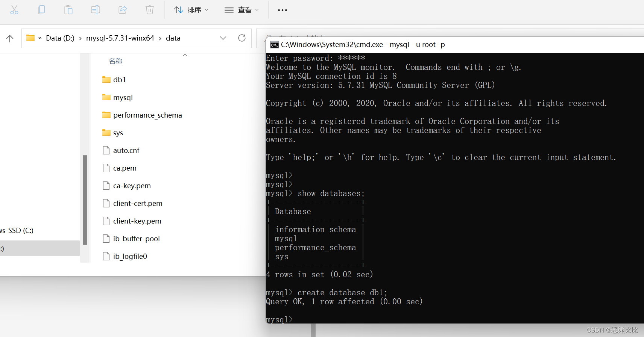Click the cmd.exe mysql title bar
This screenshot has height=337, width=644.
point(455,45)
